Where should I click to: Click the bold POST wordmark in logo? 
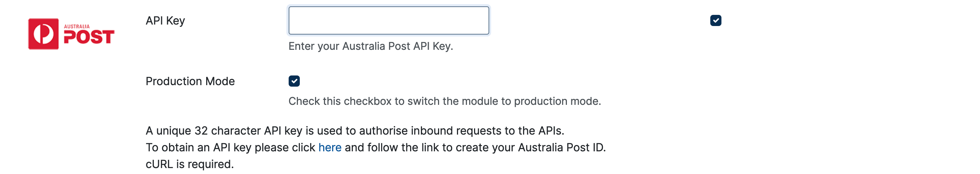(x=89, y=37)
